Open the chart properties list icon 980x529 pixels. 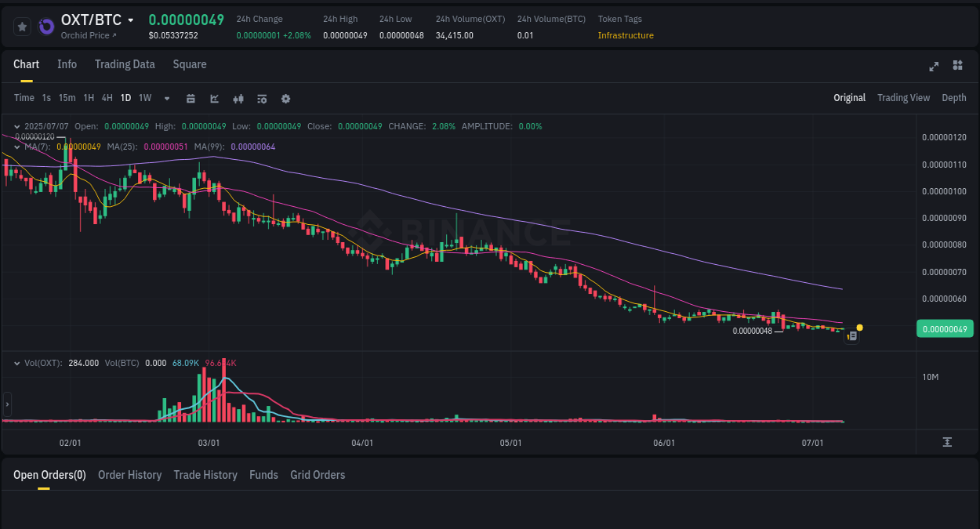pyautogui.click(x=261, y=98)
